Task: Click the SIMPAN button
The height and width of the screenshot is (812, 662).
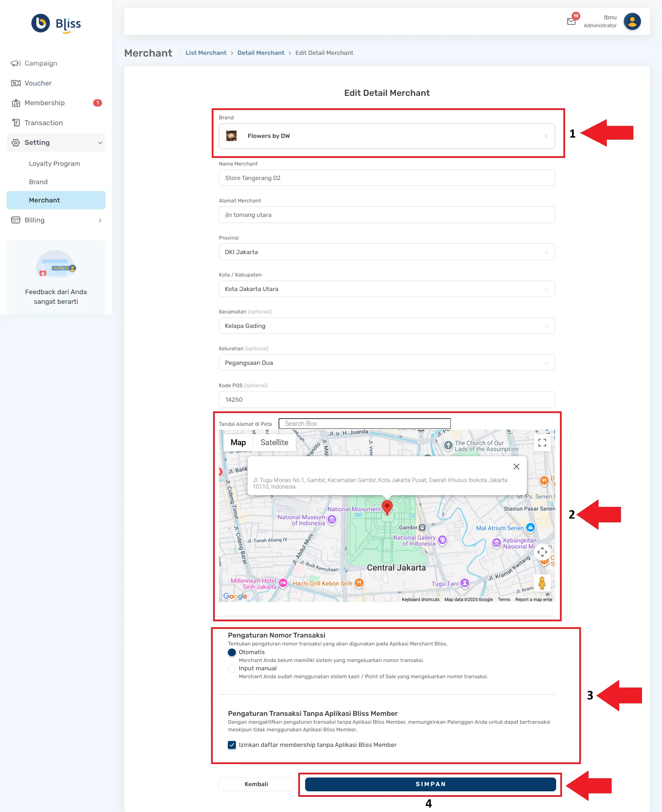Action: point(430,784)
